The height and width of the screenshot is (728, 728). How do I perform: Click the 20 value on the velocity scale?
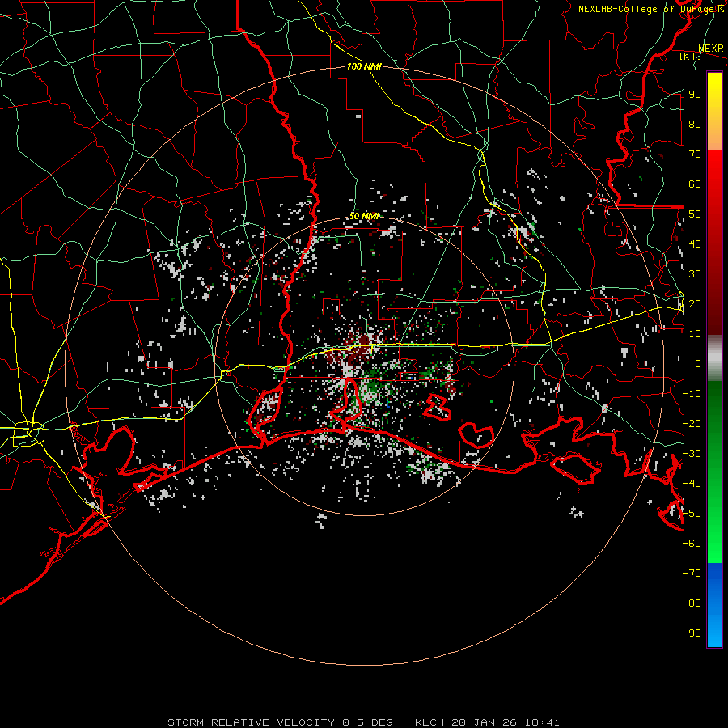(x=695, y=303)
